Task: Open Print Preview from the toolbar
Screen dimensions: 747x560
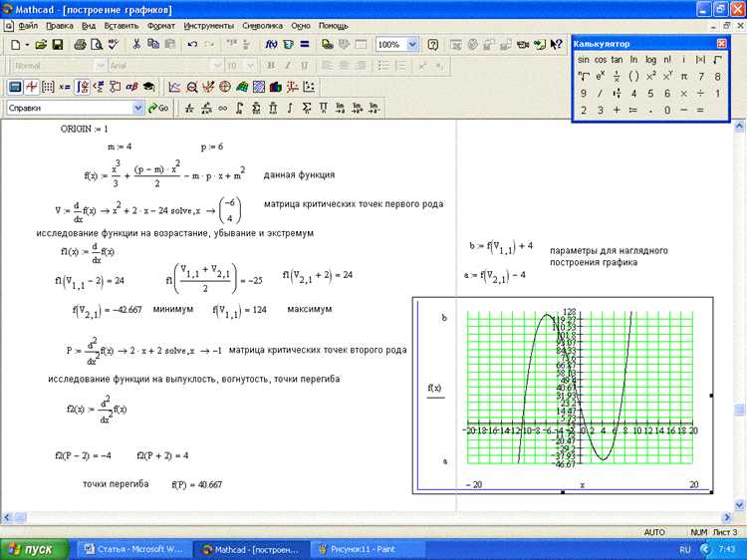Action: click(97, 45)
